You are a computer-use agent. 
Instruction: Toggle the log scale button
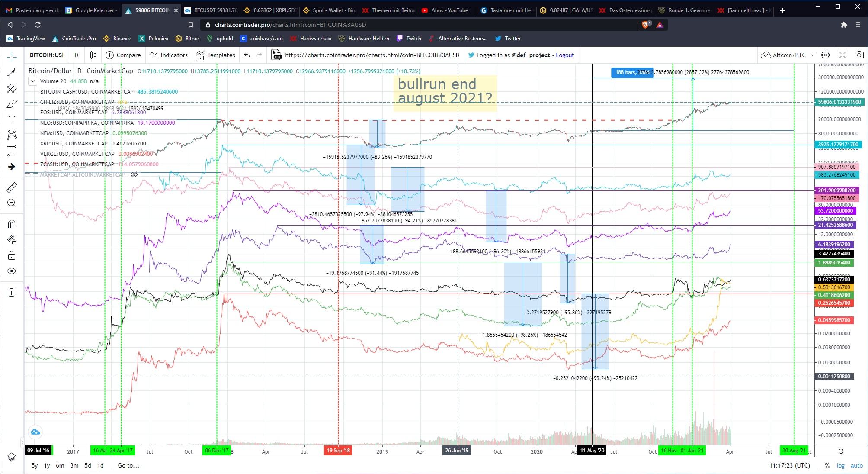click(x=840, y=465)
